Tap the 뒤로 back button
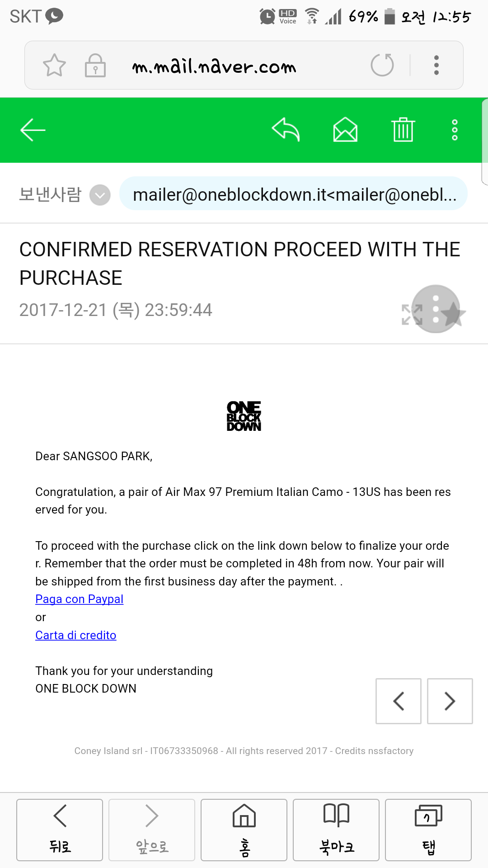 point(60,830)
